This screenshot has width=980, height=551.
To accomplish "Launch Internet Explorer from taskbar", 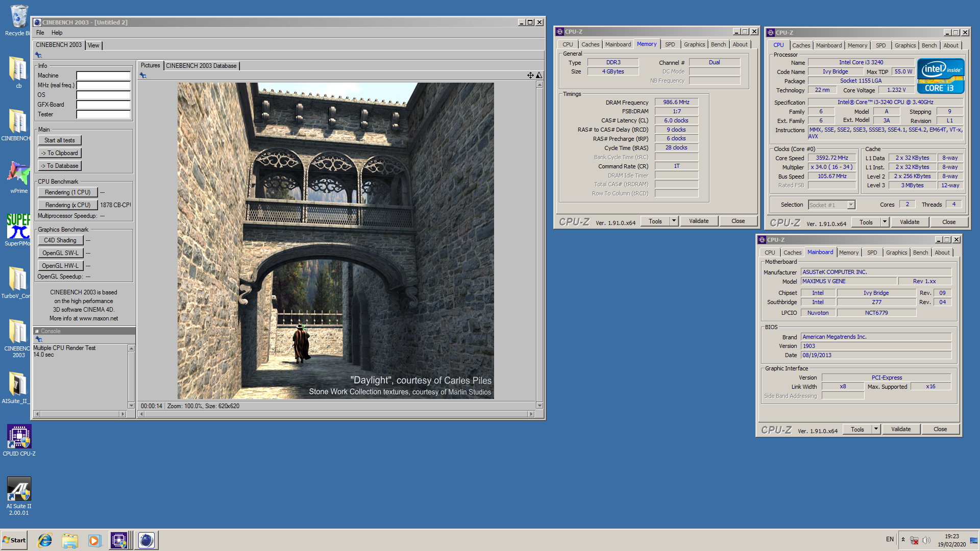I will click(x=45, y=540).
